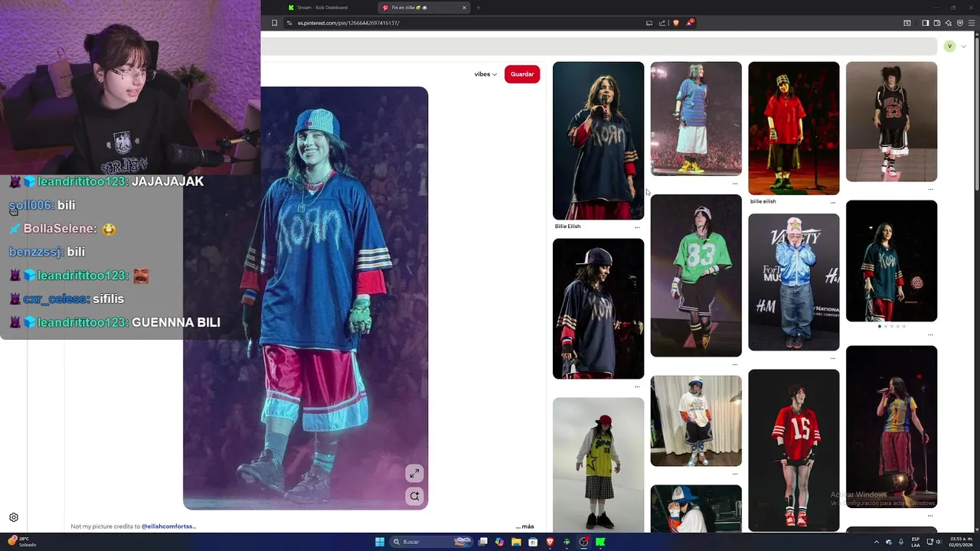Click the Pinterest search bar

point(599,47)
